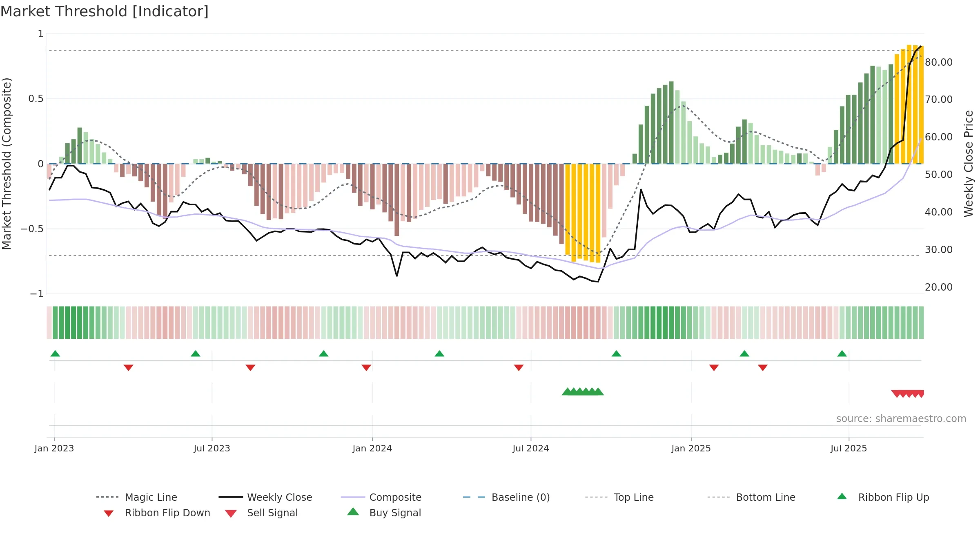
Task: Click the 0.5 left axis label
Action: click(x=36, y=99)
